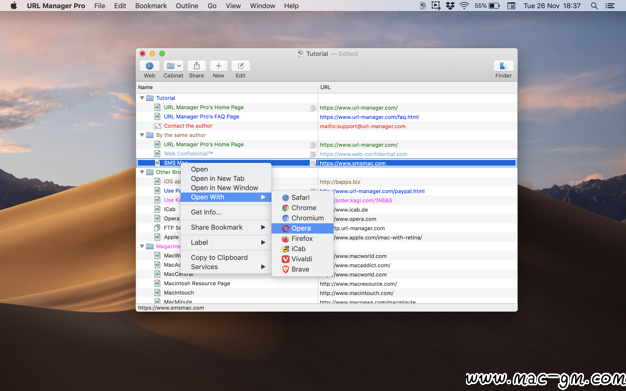Expand the Label submenu

(x=226, y=242)
